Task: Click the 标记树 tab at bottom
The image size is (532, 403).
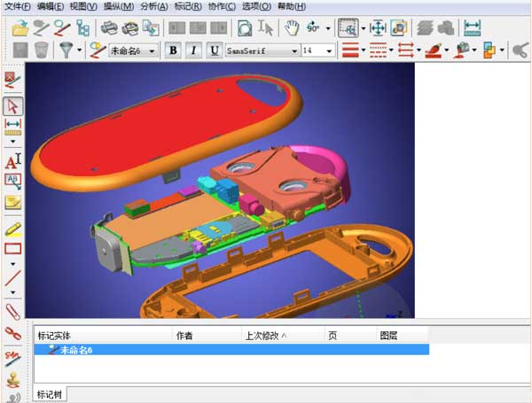Action: click(50, 394)
